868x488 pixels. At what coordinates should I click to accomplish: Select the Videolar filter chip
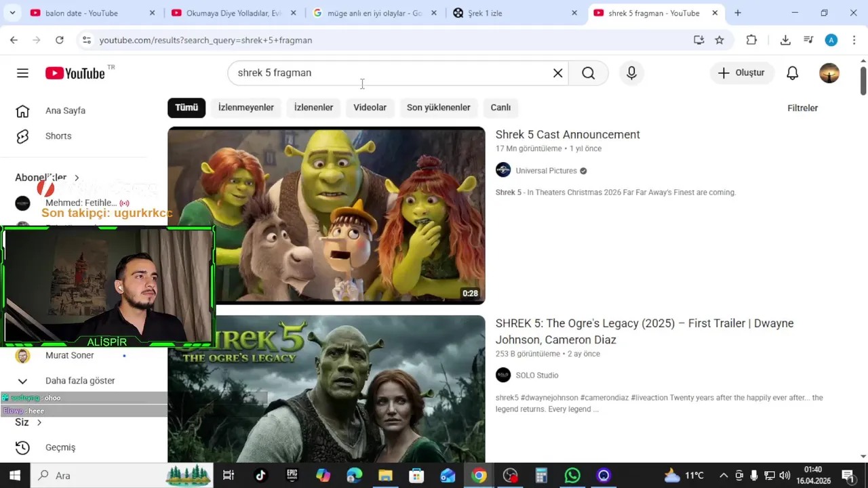coord(370,107)
